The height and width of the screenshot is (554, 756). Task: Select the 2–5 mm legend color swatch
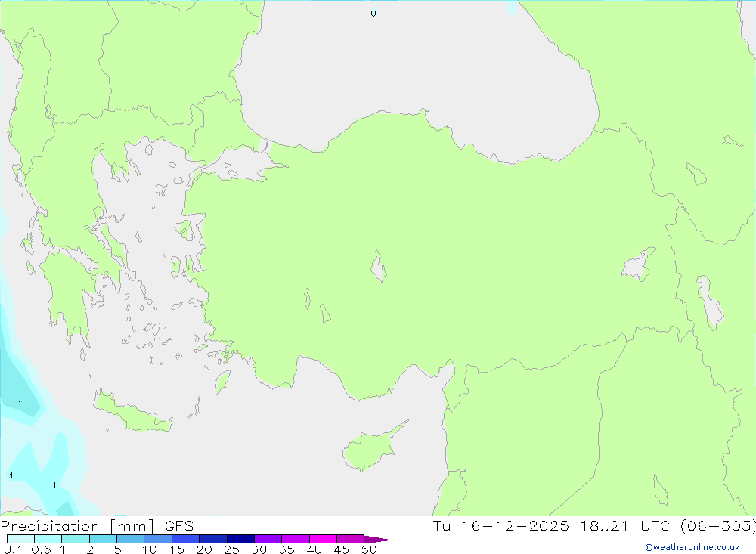click(x=103, y=539)
